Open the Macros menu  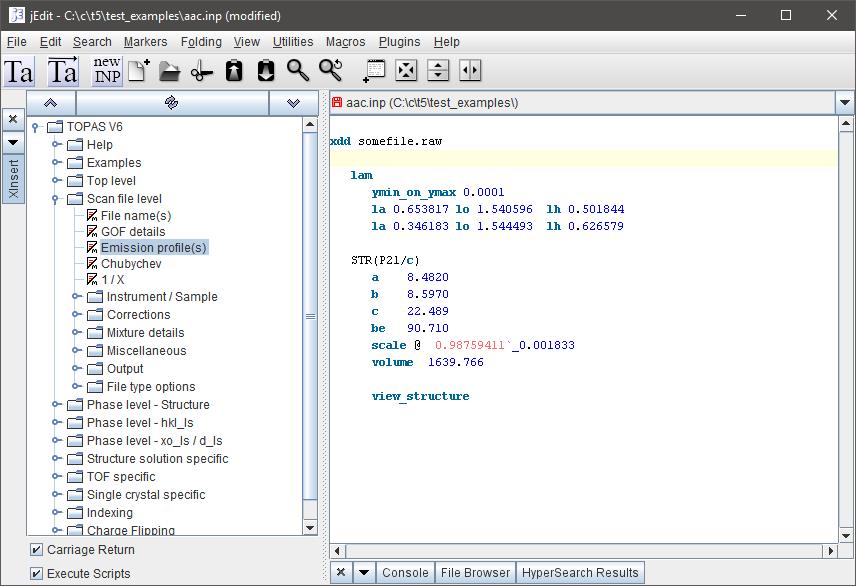347,42
